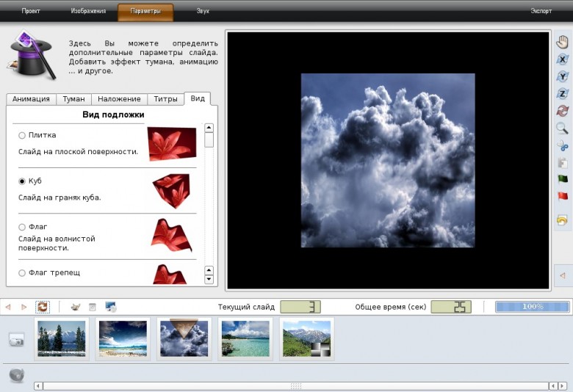Go to next slide with right triangle
The image size is (573, 392).
[x=24, y=308]
